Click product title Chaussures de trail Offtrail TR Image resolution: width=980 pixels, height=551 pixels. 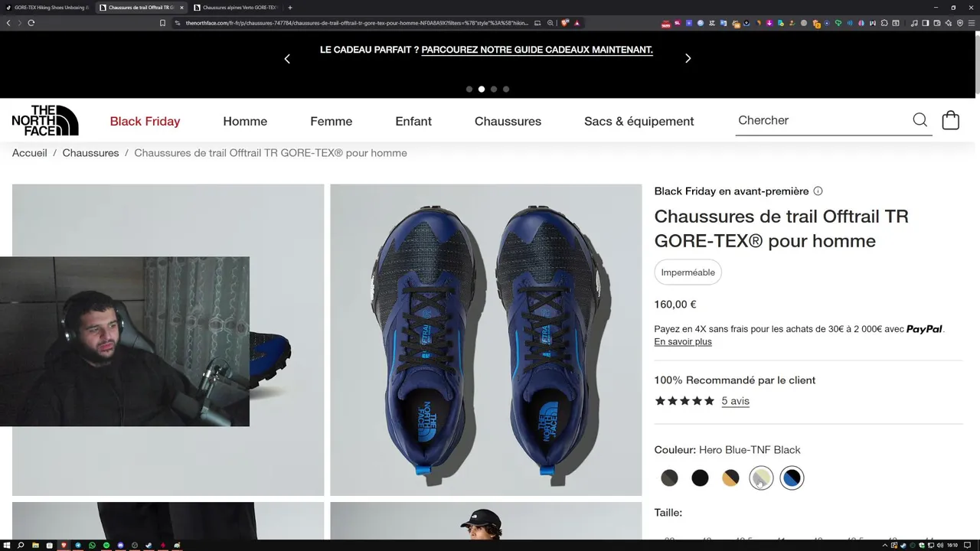[781, 228]
